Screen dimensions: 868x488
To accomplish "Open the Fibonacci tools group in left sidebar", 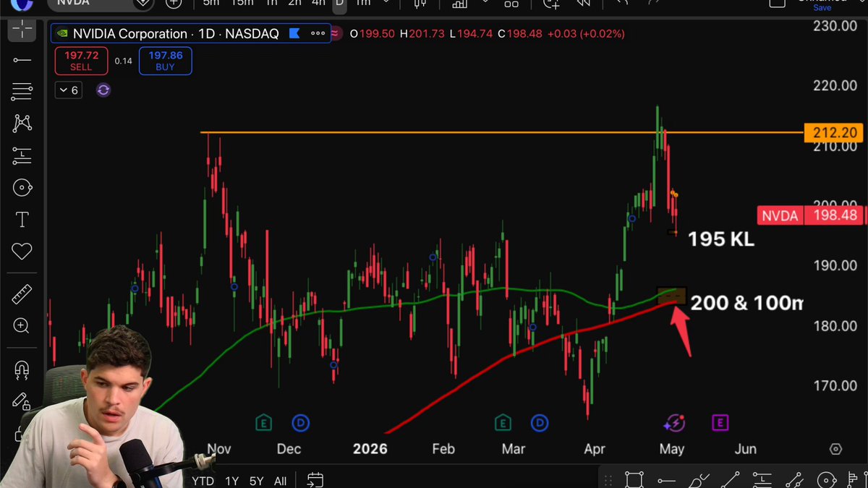I will point(22,92).
